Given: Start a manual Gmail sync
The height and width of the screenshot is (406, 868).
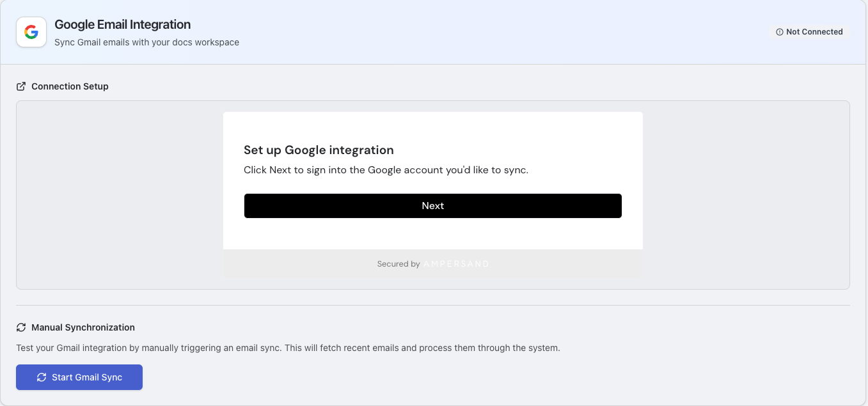Looking at the screenshot, I should pyautogui.click(x=79, y=377).
